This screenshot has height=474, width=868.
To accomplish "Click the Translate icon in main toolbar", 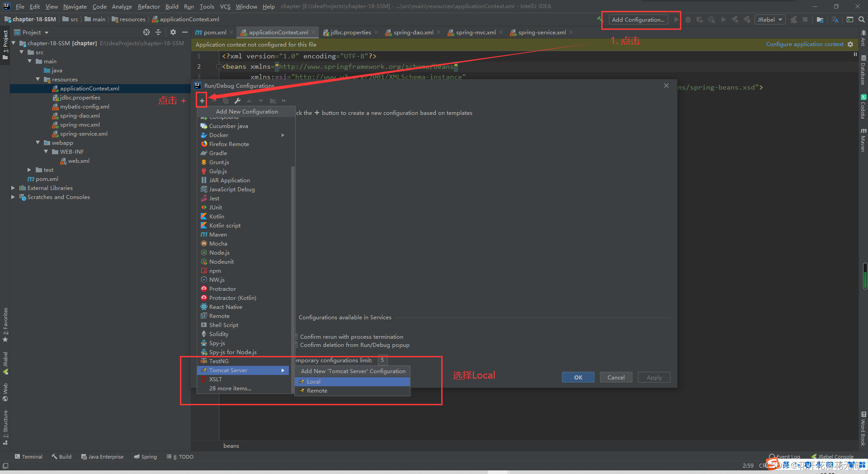I will (835, 19).
